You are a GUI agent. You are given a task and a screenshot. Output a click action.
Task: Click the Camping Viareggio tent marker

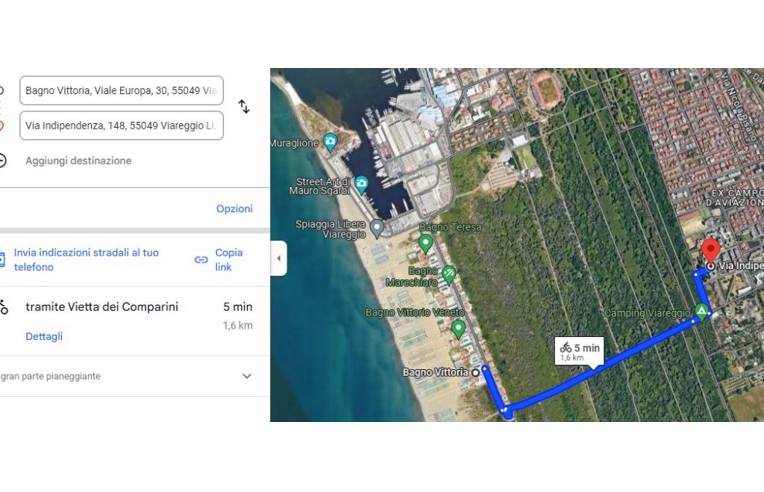tap(701, 311)
